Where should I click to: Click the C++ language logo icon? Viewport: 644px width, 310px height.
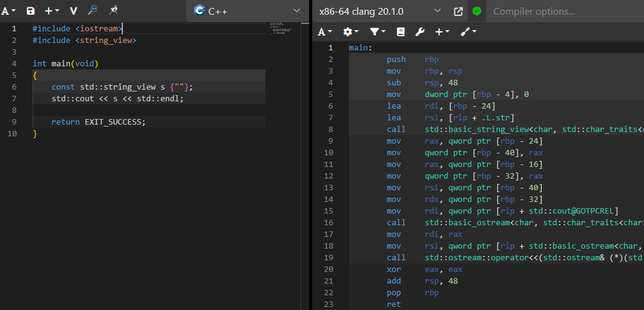coord(200,10)
